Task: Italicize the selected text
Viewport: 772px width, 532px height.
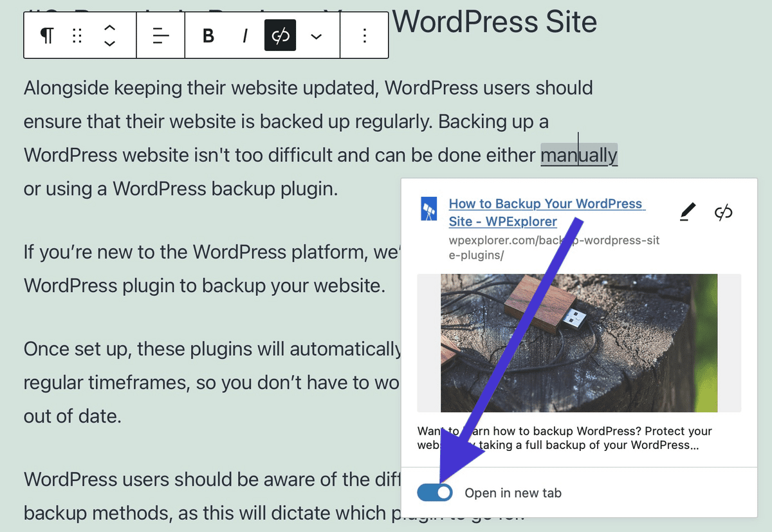Action: (x=244, y=36)
